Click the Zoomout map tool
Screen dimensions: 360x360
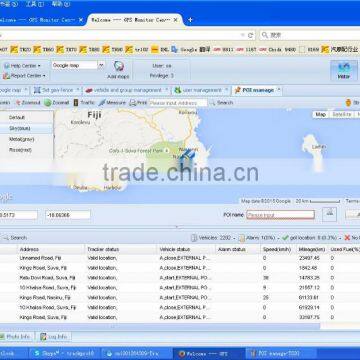coord(28,103)
